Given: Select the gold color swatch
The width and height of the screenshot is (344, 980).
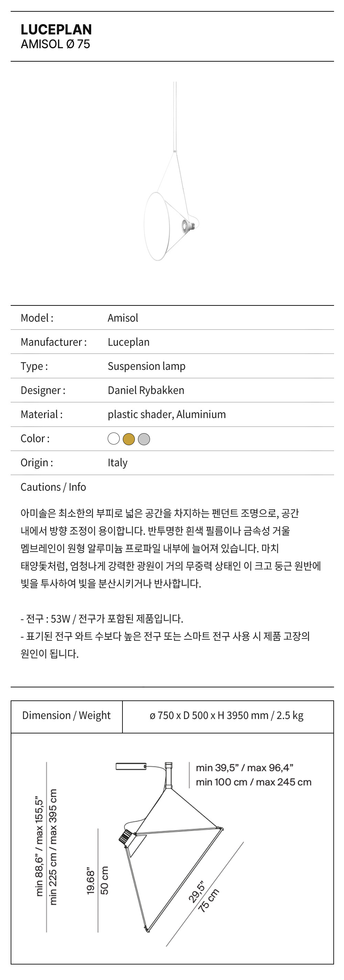Looking at the screenshot, I should 129,439.
